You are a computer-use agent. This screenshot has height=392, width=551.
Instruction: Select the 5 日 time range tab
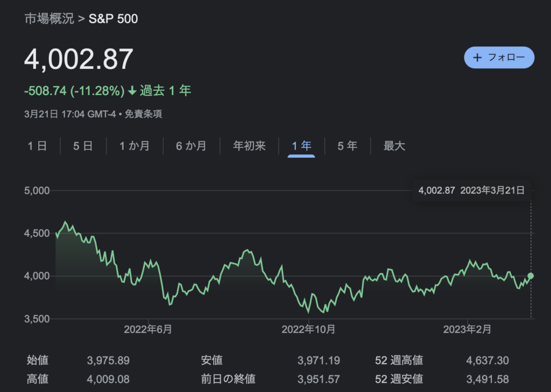click(83, 146)
